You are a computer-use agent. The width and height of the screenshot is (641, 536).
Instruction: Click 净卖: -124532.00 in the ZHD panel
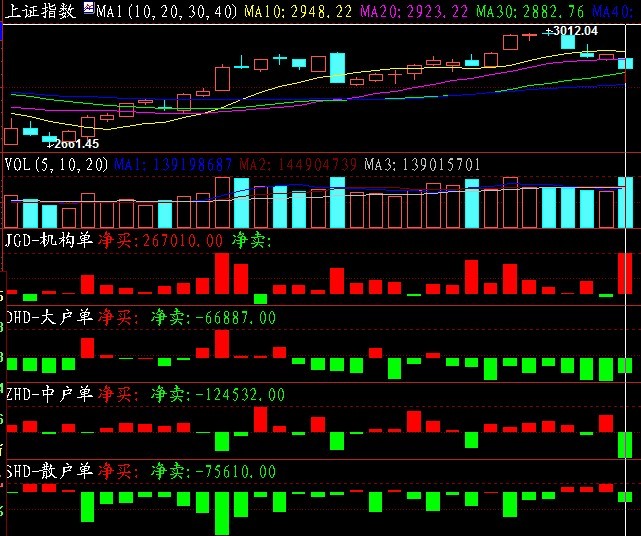coord(217,394)
